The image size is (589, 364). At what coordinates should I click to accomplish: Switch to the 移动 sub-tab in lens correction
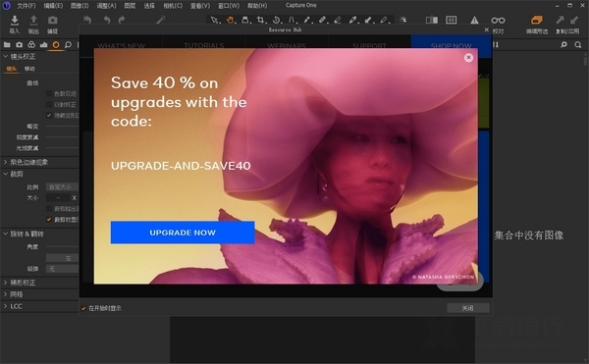point(29,69)
